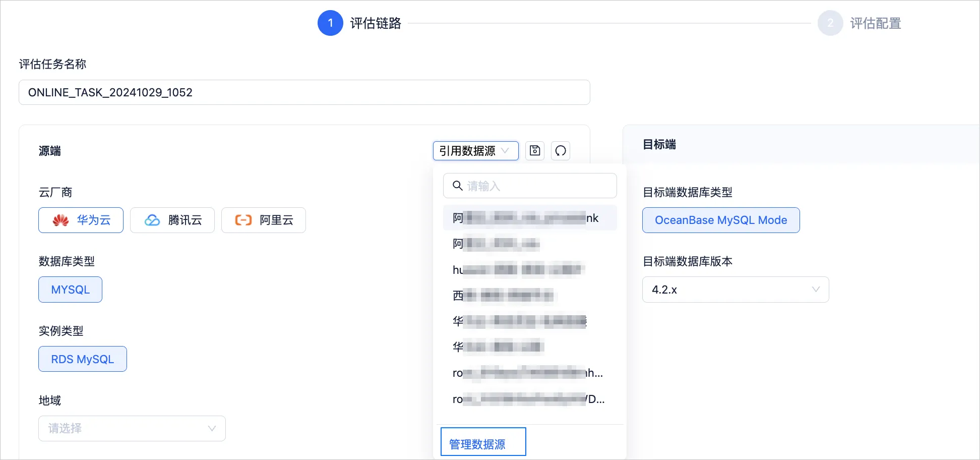Choose data source entry starting with hu
Viewport: 980px width, 460px height.
pos(530,270)
